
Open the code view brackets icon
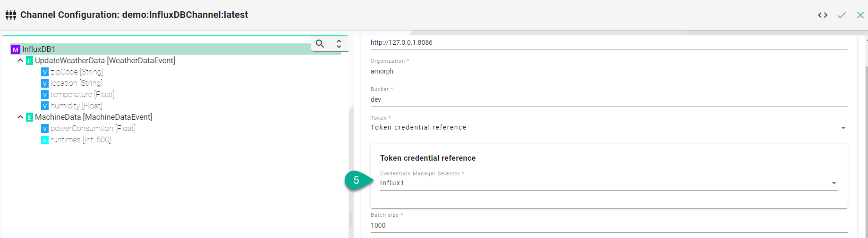click(x=823, y=15)
